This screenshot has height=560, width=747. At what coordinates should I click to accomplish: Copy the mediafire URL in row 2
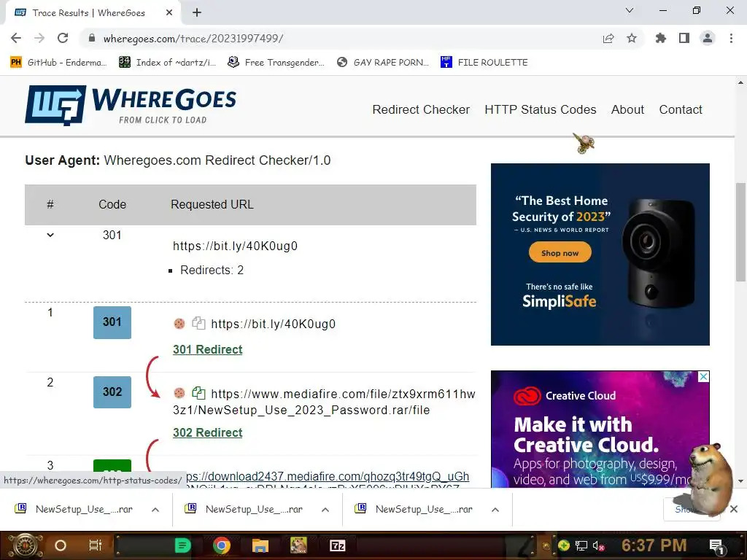click(x=198, y=393)
